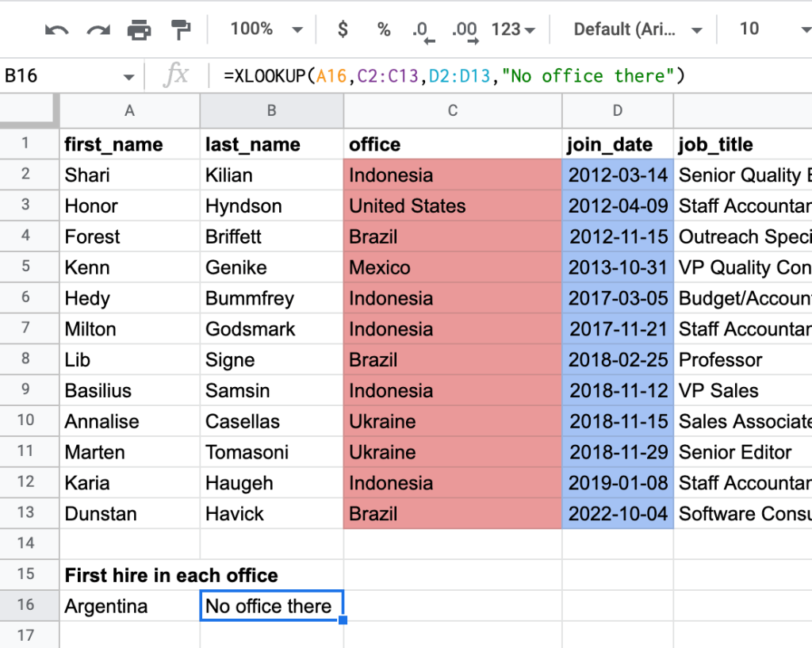Viewport: 812px width, 648px height.
Task: Click the B16 name box
Action: point(62,76)
